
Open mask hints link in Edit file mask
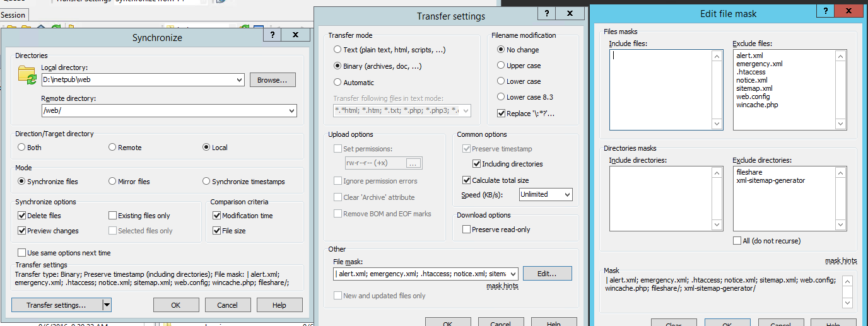[840, 260]
